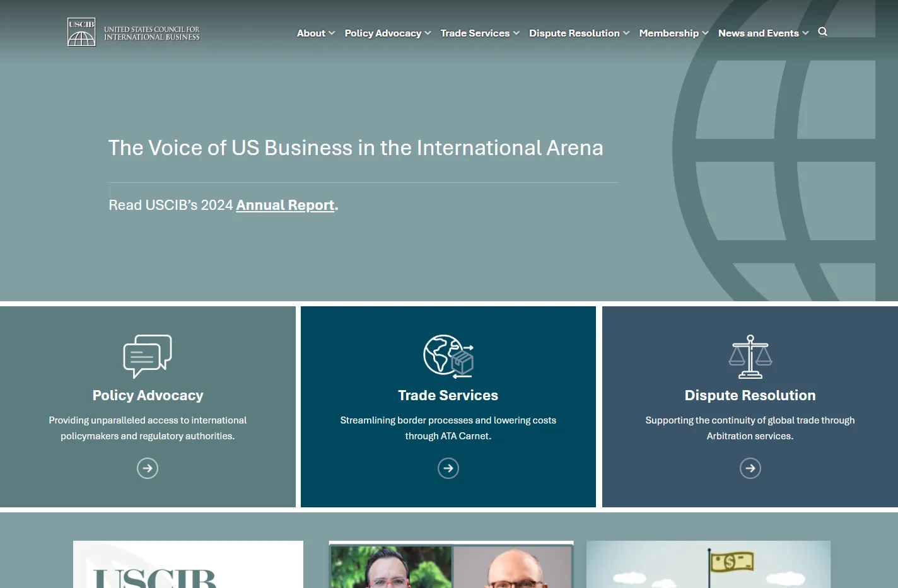
Task: Click the Voice of US Business headline
Action: [x=356, y=147]
